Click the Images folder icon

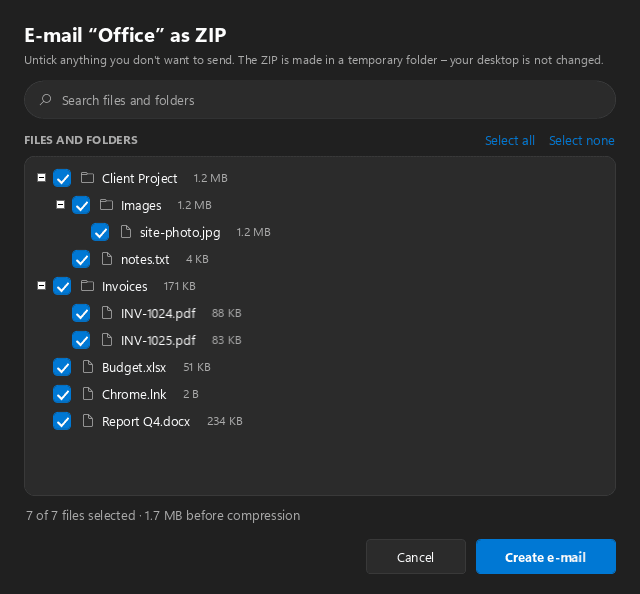[107, 205]
